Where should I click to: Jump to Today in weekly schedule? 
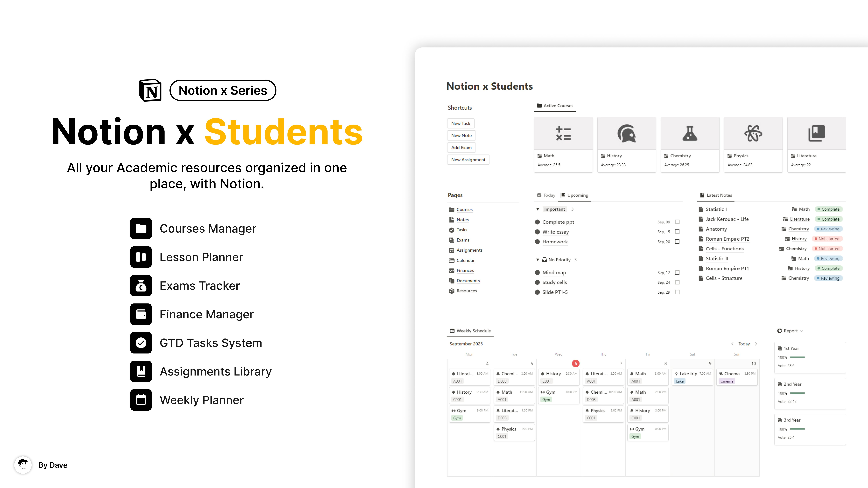tap(744, 344)
